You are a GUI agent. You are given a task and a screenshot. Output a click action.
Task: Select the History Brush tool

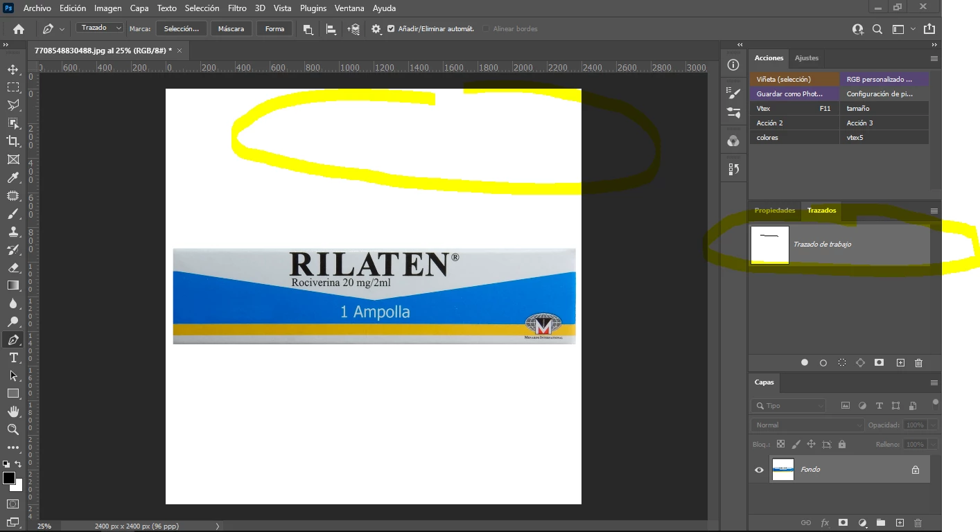point(12,250)
